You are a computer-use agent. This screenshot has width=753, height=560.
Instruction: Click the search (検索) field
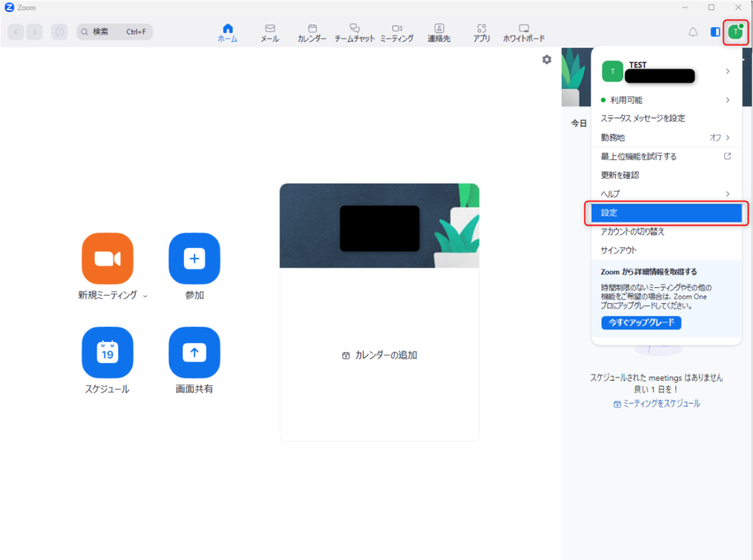(115, 32)
